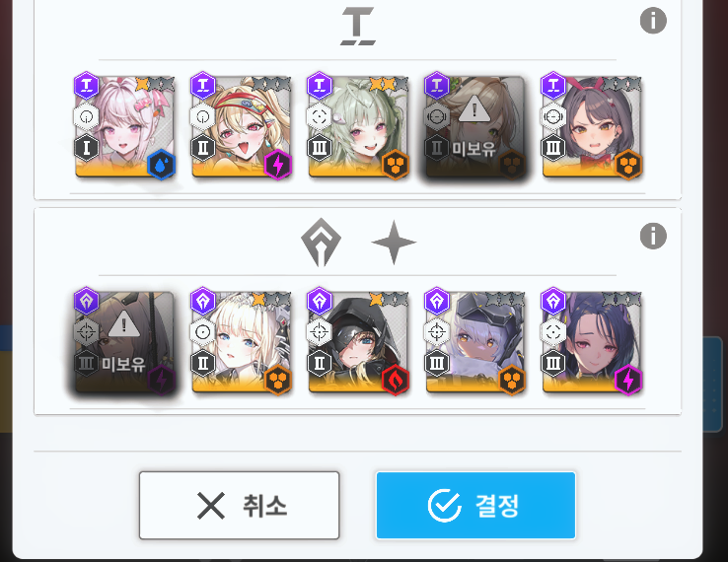Select blonde tiara attacker character card

tap(242, 342)
